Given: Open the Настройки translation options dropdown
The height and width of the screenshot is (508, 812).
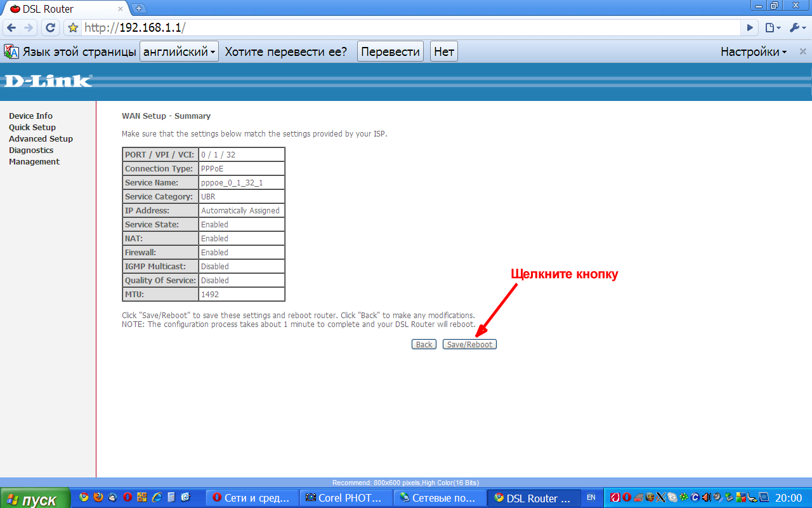Looking at the screenshot, I should click(754, 52).
